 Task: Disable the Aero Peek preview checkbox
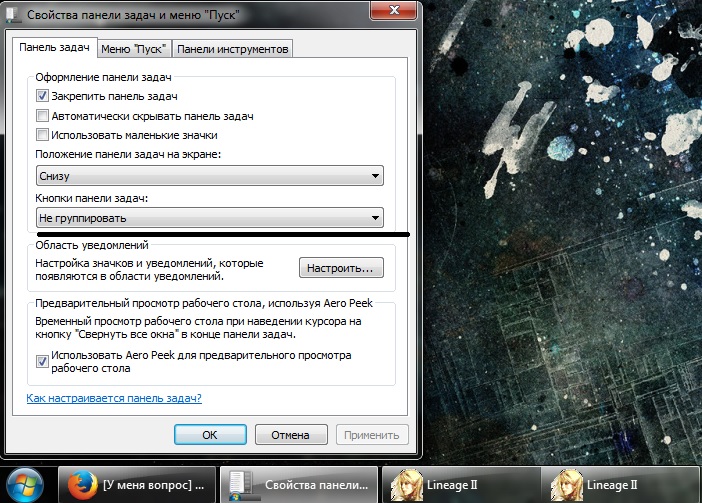(x=42, y=361)
